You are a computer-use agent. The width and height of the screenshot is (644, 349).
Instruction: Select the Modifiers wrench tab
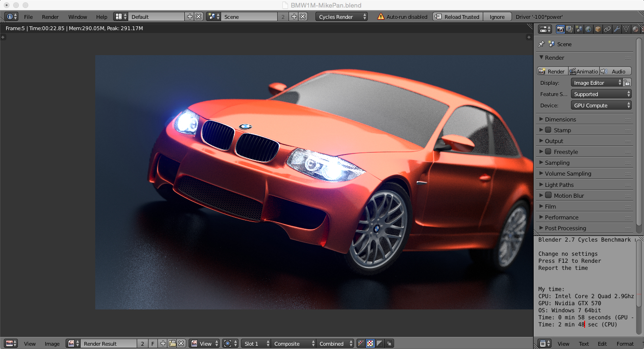click(617, 29)
